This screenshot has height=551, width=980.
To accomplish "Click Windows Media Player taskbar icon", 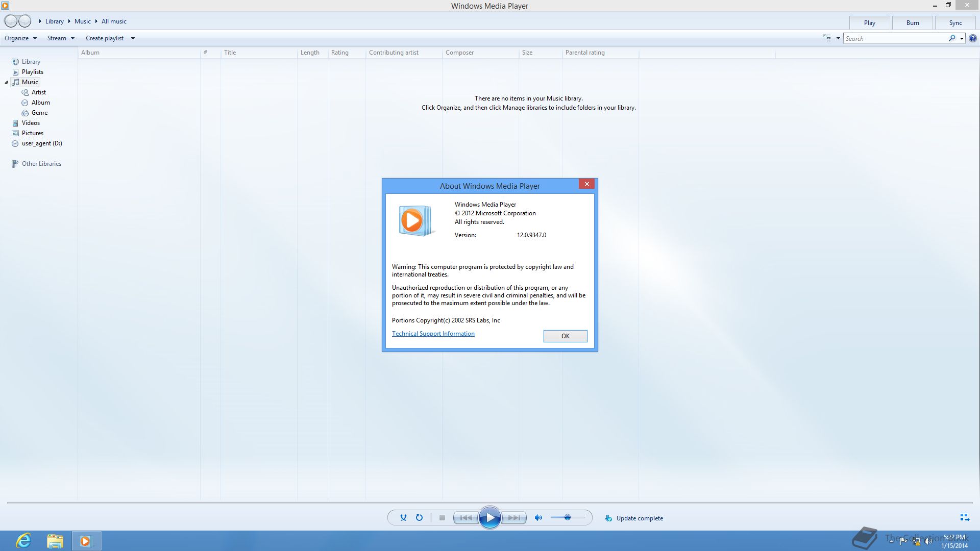I will coord(86,541).
